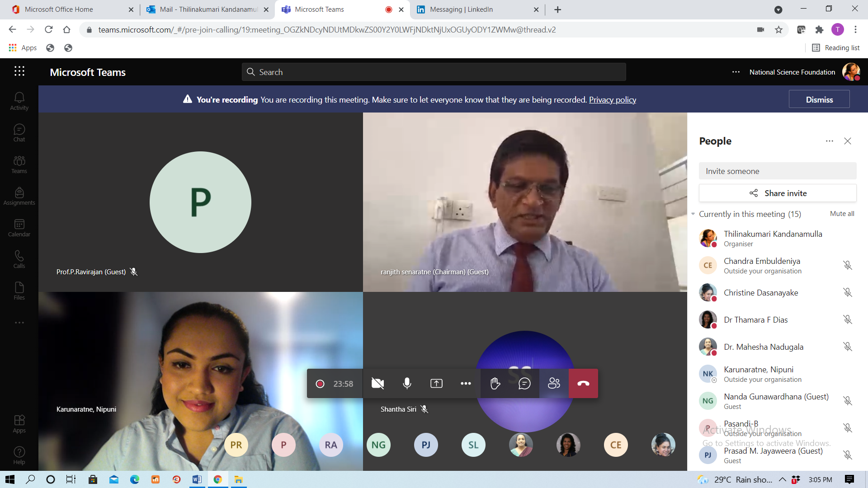This screenshot has height=488, width=868.
Task: Dismiss the recording notification banner
Action: [819, 99]
